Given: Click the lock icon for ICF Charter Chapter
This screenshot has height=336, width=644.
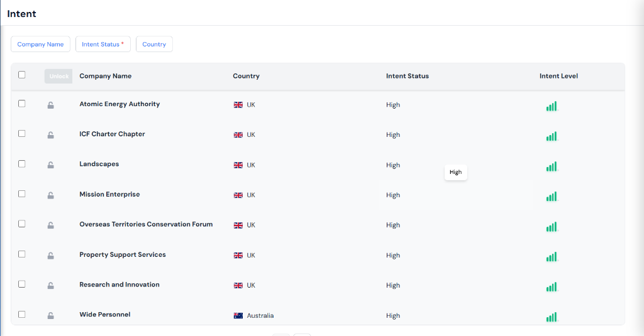Looking at the screenshot, I should click(x=50, y=135).
